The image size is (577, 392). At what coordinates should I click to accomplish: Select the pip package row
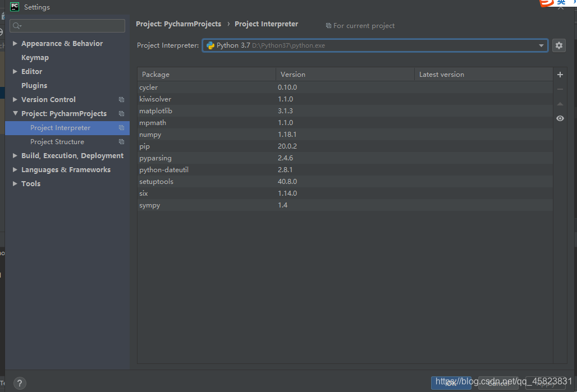(x=345, y=146)
